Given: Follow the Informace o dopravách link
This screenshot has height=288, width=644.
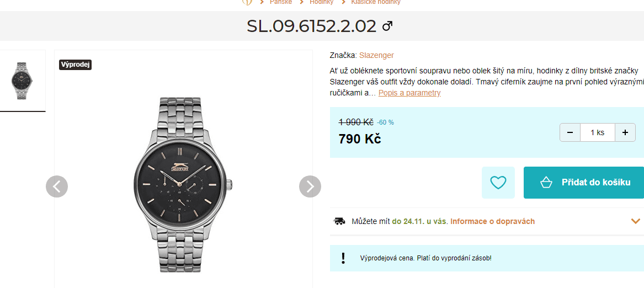Looking at the screenshot, I should coord(492,221).
